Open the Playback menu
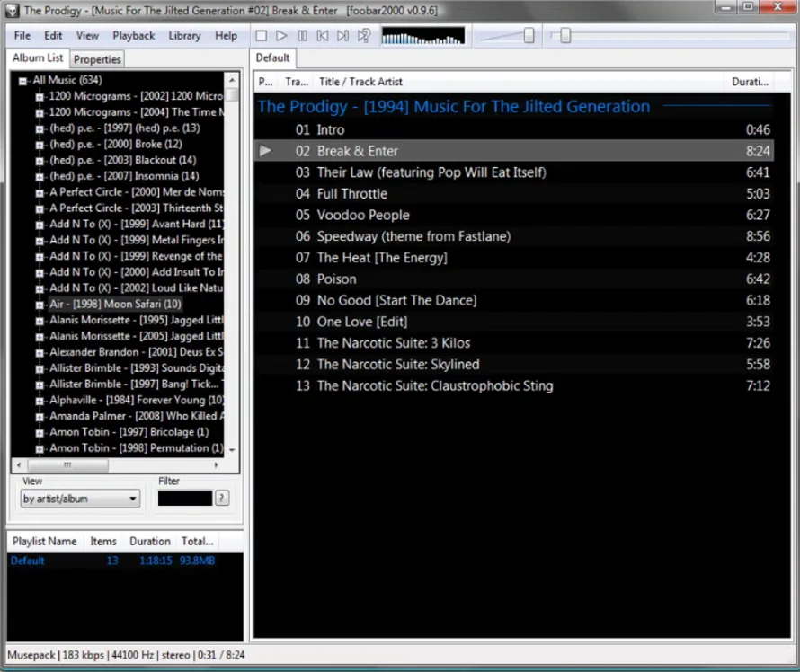800x672 pixels. click(134, 36)
